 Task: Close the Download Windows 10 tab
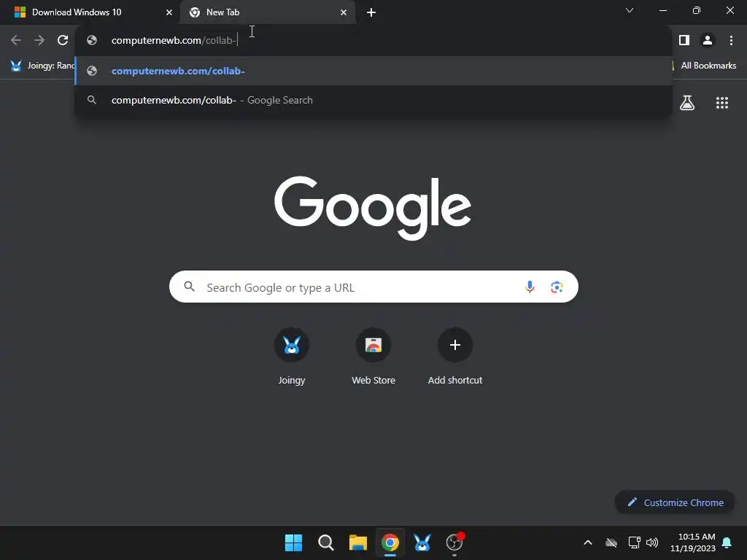169,12
